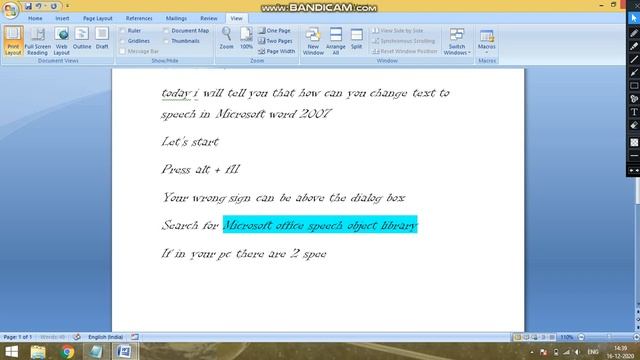Image resolution: width=640 pixels, height=360 pixels.
Task: Open the Mailings ribbon tab
Action: click(x=176, y=18)
